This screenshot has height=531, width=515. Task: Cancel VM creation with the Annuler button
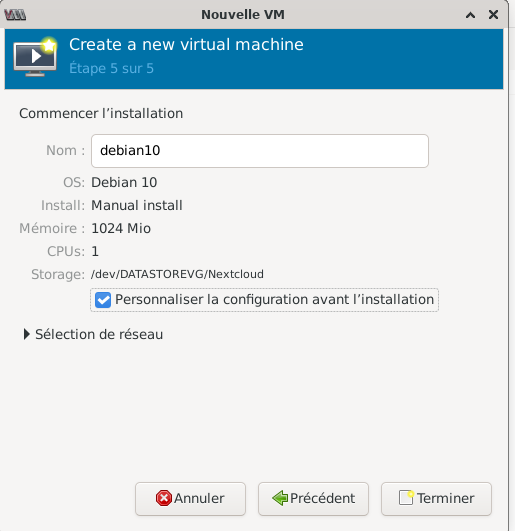(190, 498)
